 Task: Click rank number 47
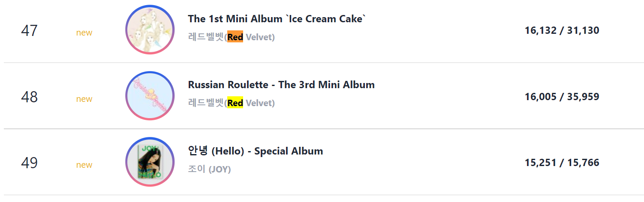pos(29,31)
